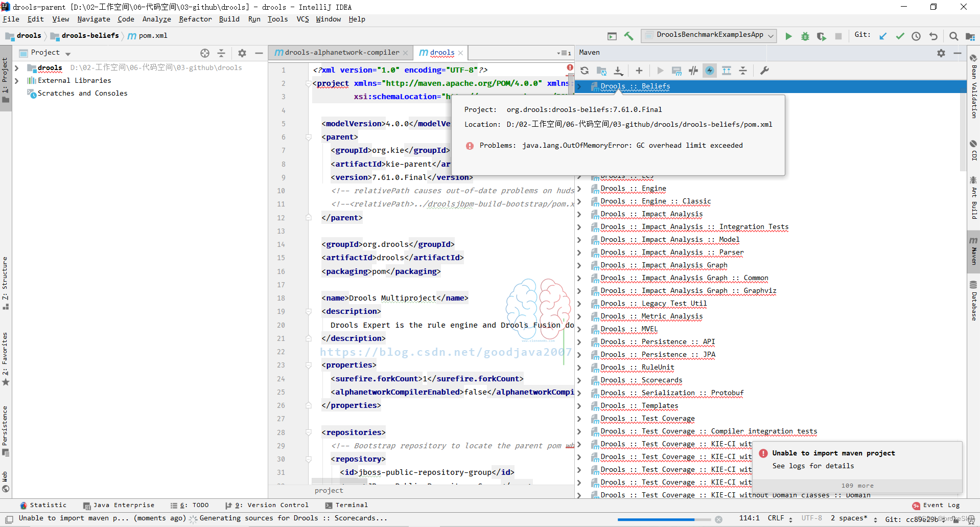Download sources and documentation icon
980x527 pixels.
pos(618,71)
